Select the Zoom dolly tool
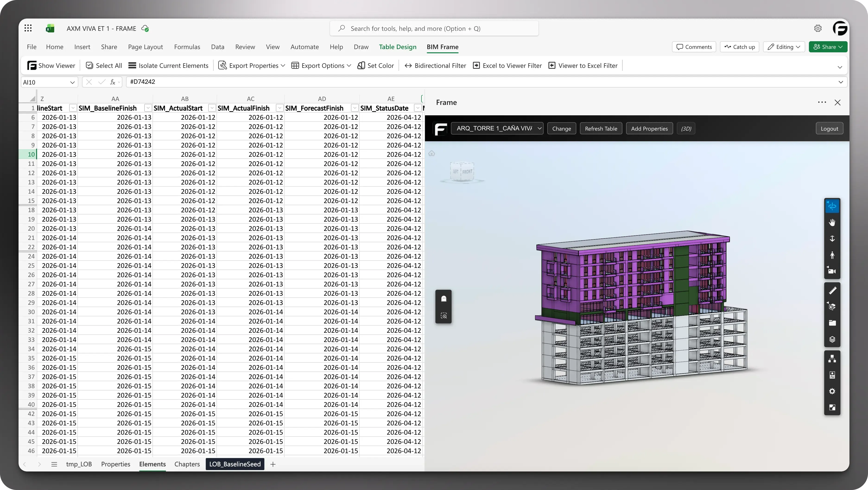This screenshot has width=868, height=490. [x=832, y=239]
